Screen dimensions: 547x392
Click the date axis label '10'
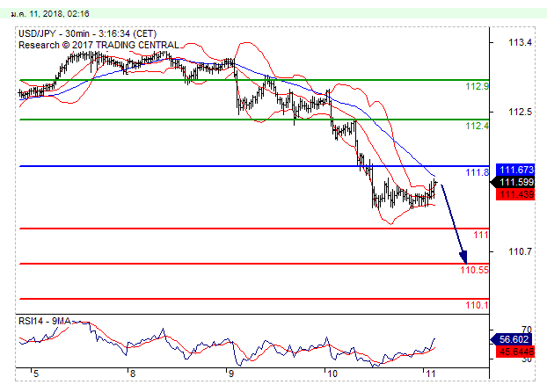pos(332,374)
